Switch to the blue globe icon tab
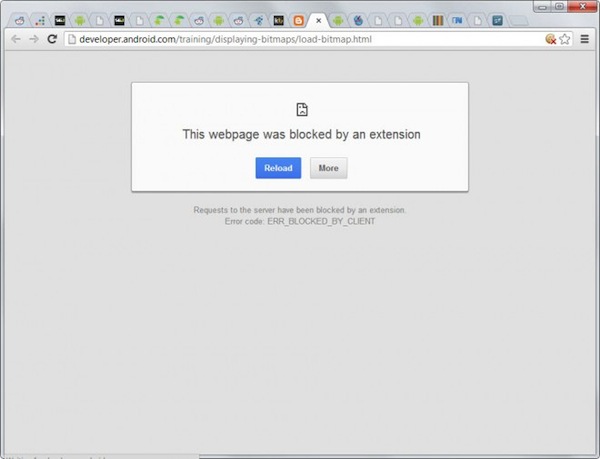This screenshot has width=600, height=459. (358, 21)
